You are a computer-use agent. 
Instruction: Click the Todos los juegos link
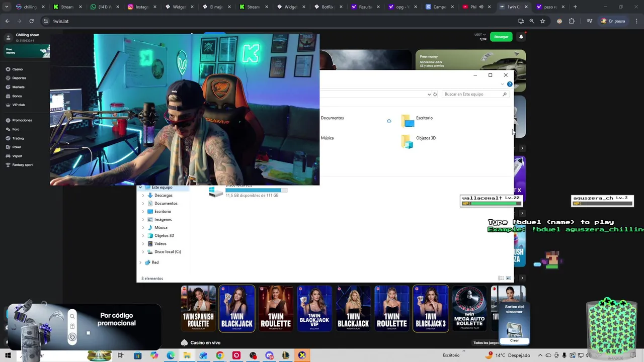click(486, 343)
